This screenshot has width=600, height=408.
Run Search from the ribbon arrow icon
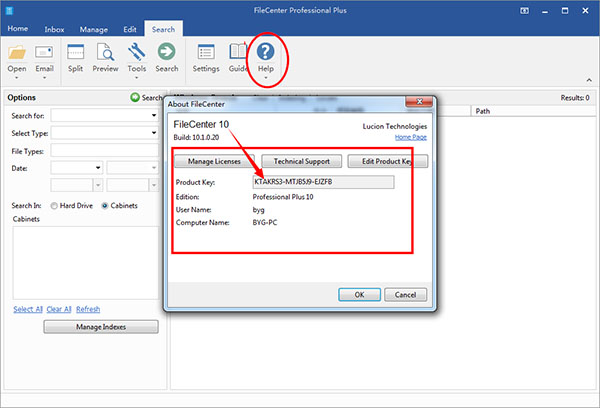167,52
